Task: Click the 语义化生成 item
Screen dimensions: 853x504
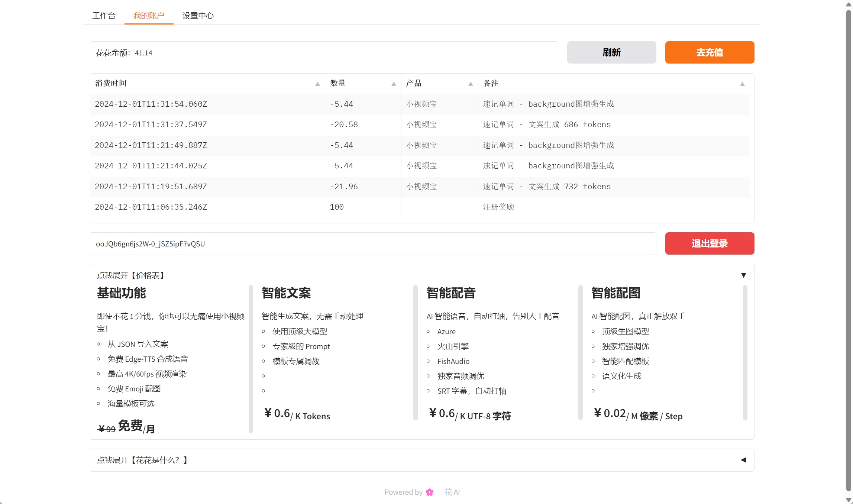Action: tap(622, 376)
